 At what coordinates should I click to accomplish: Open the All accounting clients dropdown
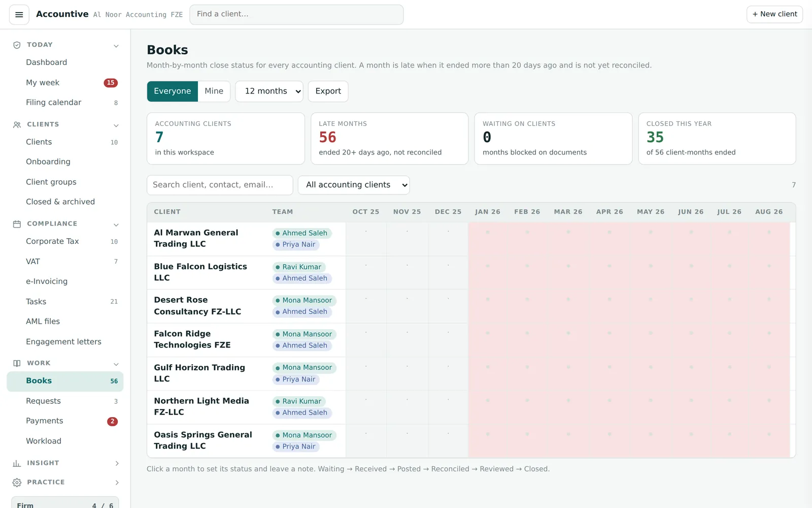click(x=354, y=185)
